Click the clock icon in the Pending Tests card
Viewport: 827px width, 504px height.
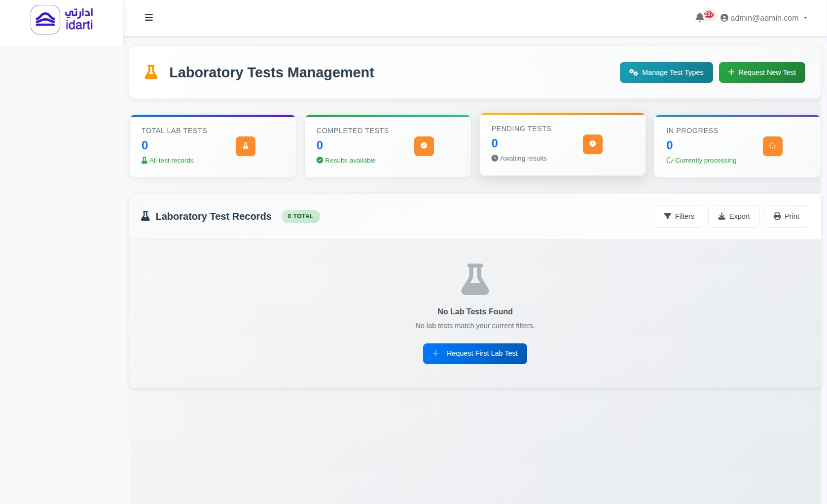(x=592, y=144)
